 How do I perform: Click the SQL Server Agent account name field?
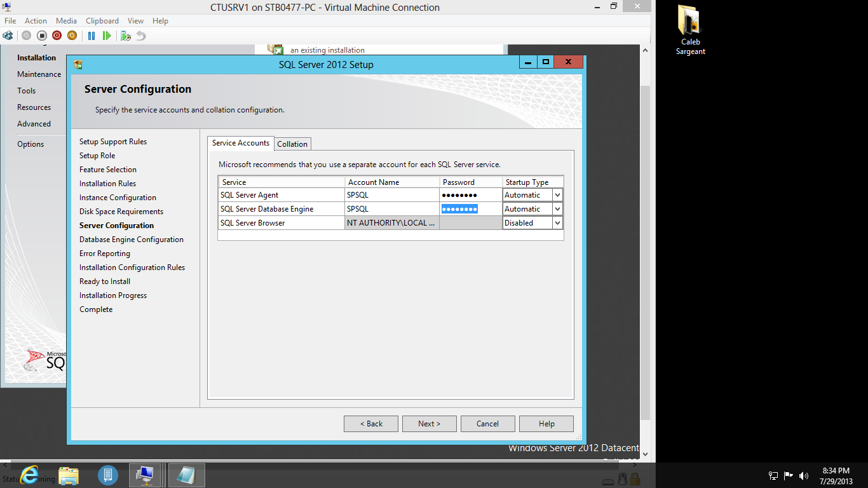click(x=392, y=195)
